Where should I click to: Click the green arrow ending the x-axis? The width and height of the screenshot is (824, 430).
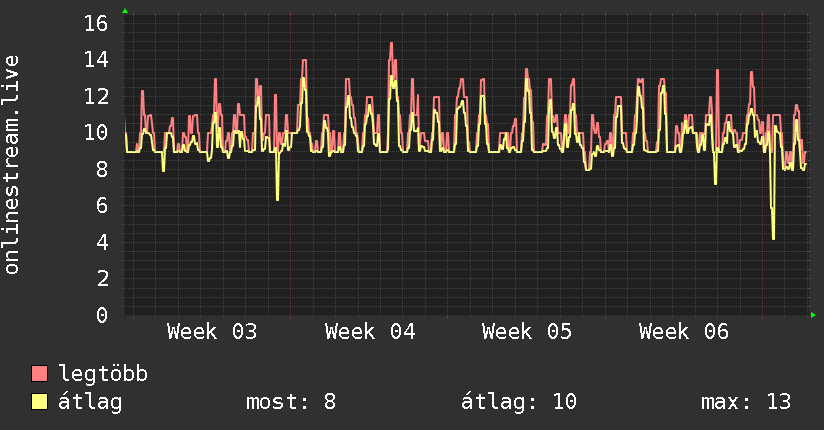(x=813, y=315)
